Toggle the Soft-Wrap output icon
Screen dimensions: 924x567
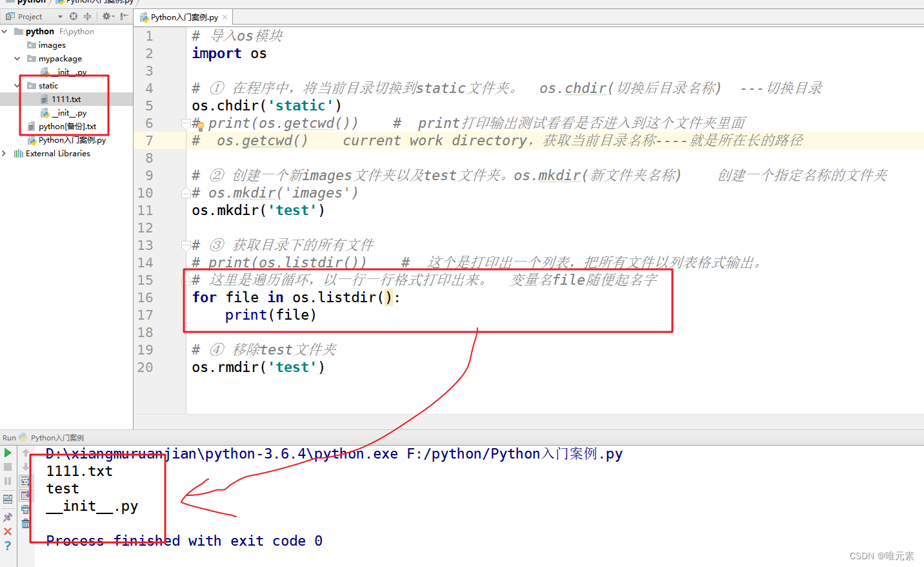[x=26, y=481]
